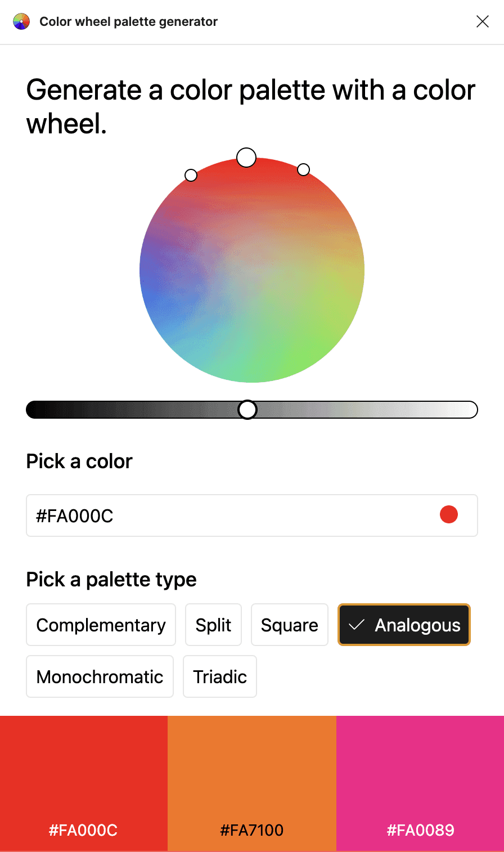Enable the Monochromatic palette type
The height and width of the screenshot is (852, 504).
tap(100, 676)
